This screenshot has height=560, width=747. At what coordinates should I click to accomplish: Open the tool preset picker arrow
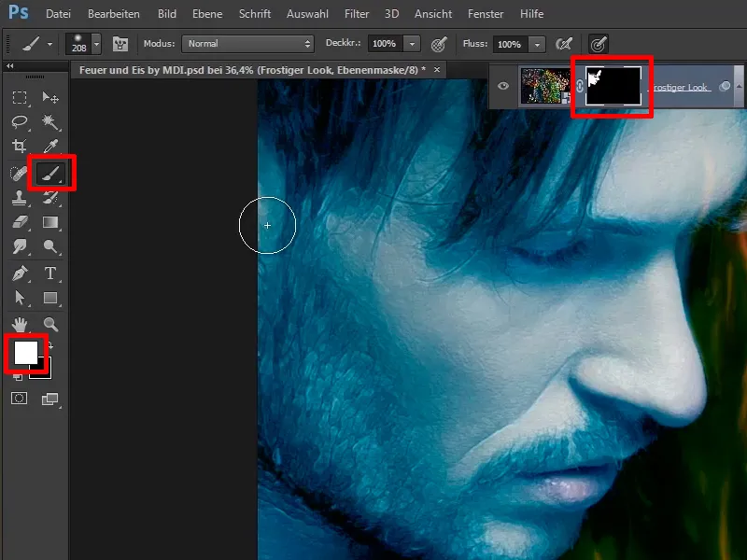(50, 44)
